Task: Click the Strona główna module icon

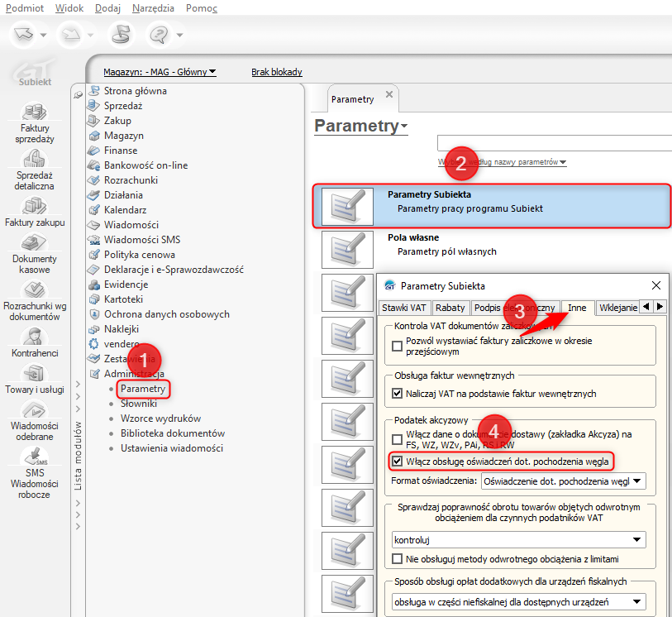Action: 94,91
